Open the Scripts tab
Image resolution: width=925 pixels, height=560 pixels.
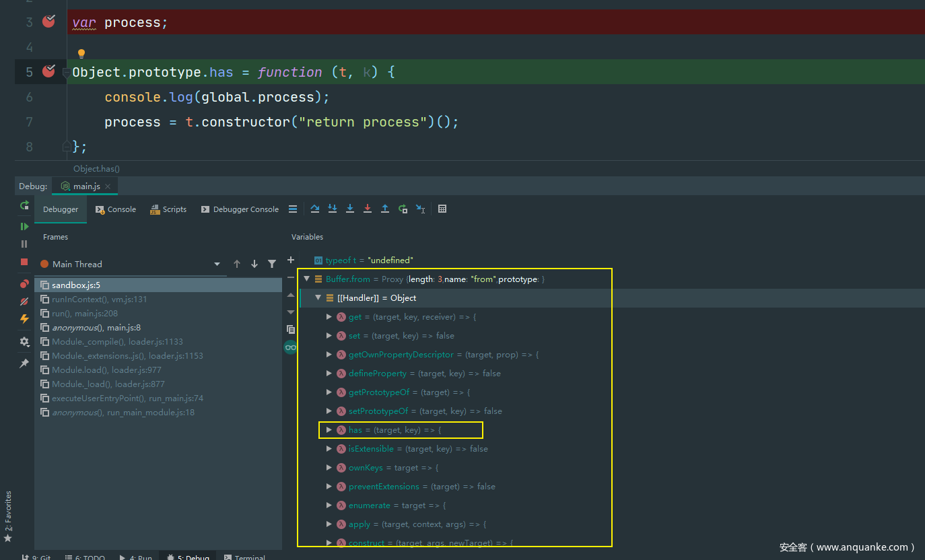point(168,209)
